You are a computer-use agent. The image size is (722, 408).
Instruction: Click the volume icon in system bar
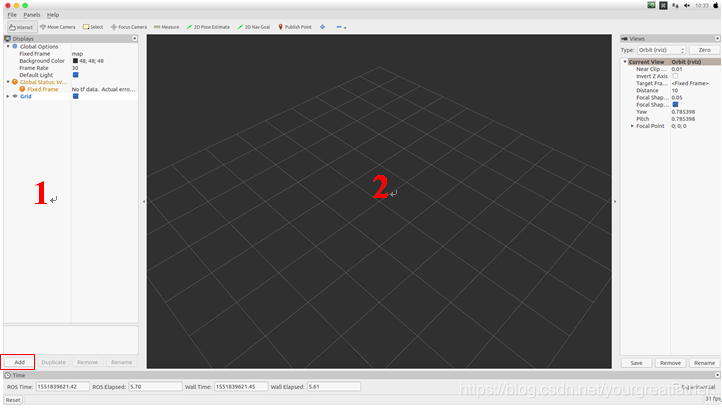point(687,6)
